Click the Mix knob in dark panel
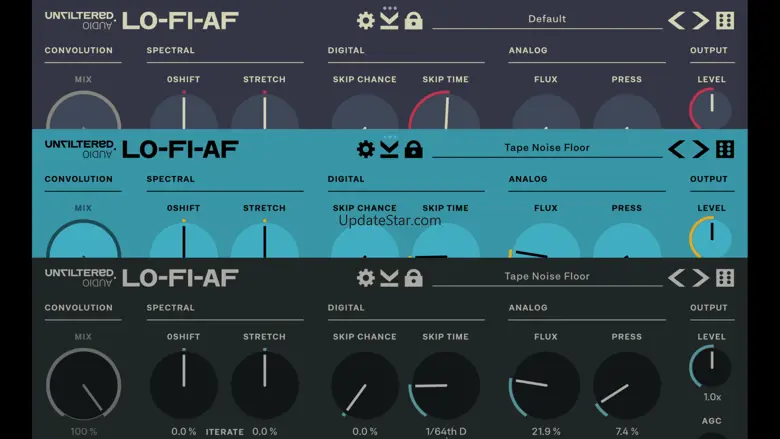780x439 pixels. tap(84, 385)
